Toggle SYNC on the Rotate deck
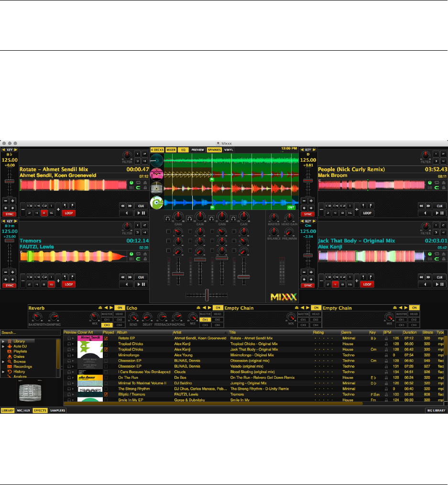The image size is (448, 485). [x=10, y=214]
